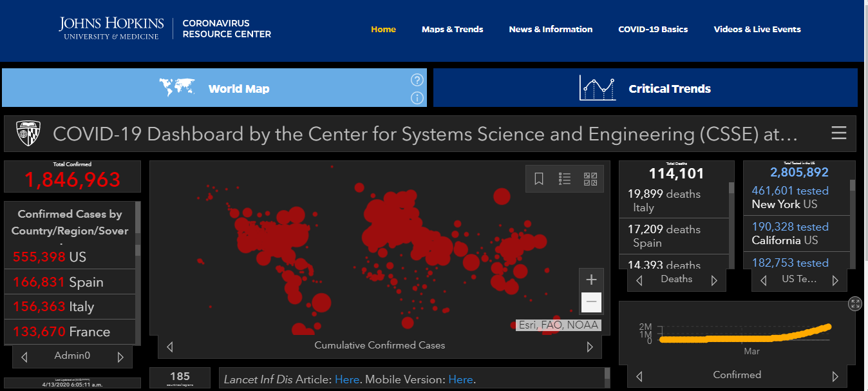This screenshot has width=868, height=391.
Task: Open the dashboard hamburger menu
Action: (839, 133)
